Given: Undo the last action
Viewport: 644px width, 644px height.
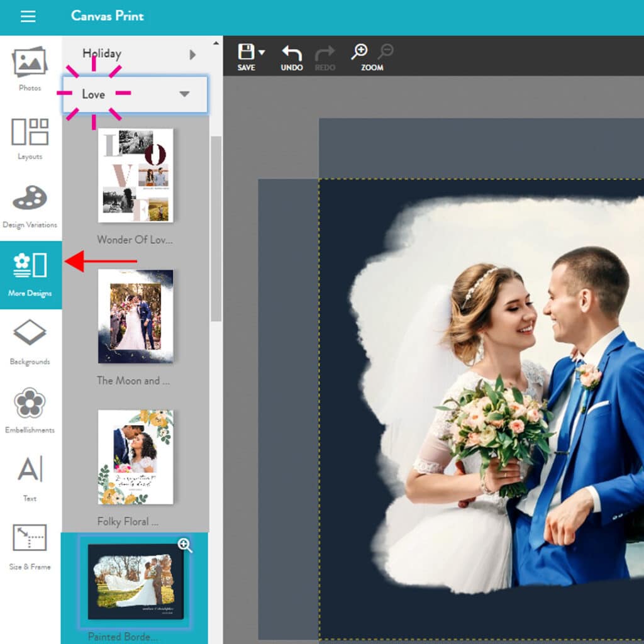Looking at the screenshot, I should 292,57.
